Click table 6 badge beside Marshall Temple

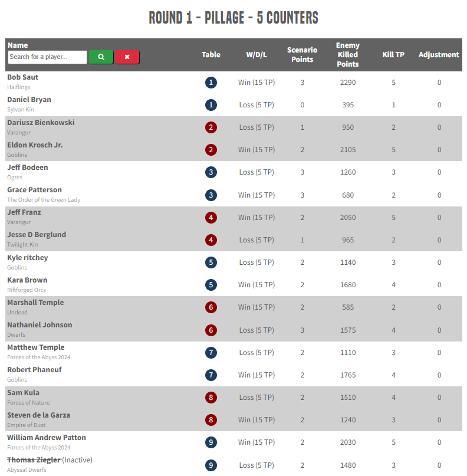click(211, 307)
